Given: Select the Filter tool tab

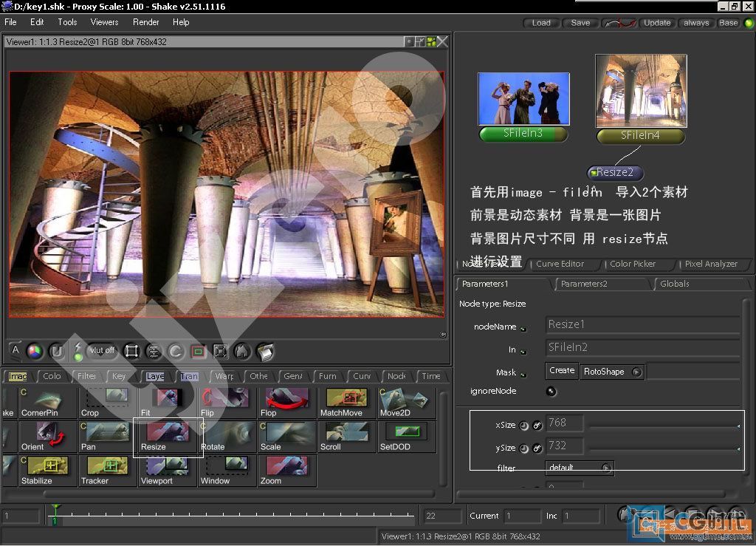Looking at the screenshot, I should [87, 376].
